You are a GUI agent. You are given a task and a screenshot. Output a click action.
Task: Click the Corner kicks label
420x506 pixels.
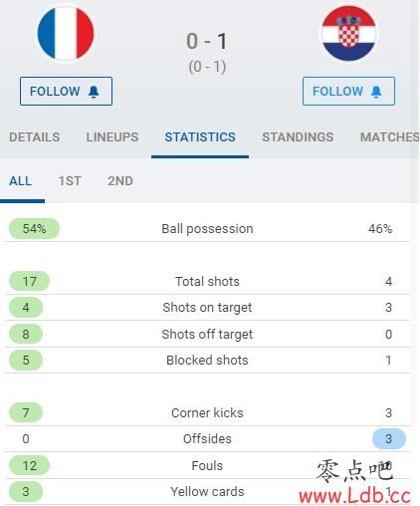coord(207,413)
